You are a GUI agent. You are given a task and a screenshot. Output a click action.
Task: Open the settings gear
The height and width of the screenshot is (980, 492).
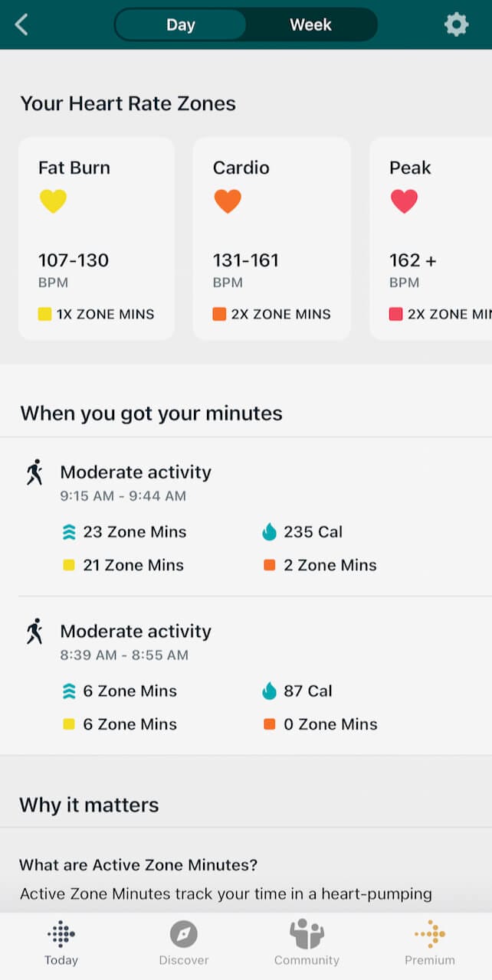[x=456, y=24]
